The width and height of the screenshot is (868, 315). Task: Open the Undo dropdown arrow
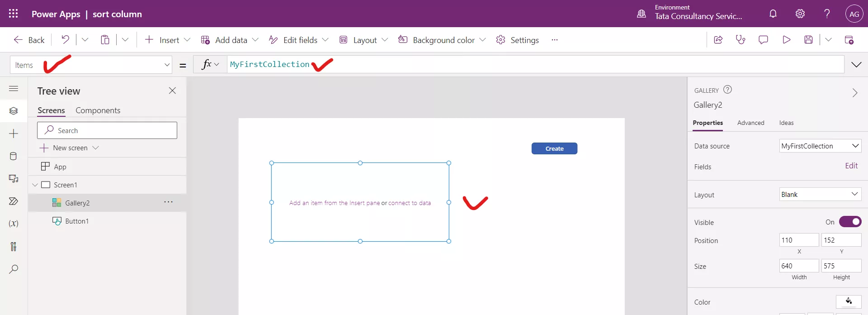85,40
